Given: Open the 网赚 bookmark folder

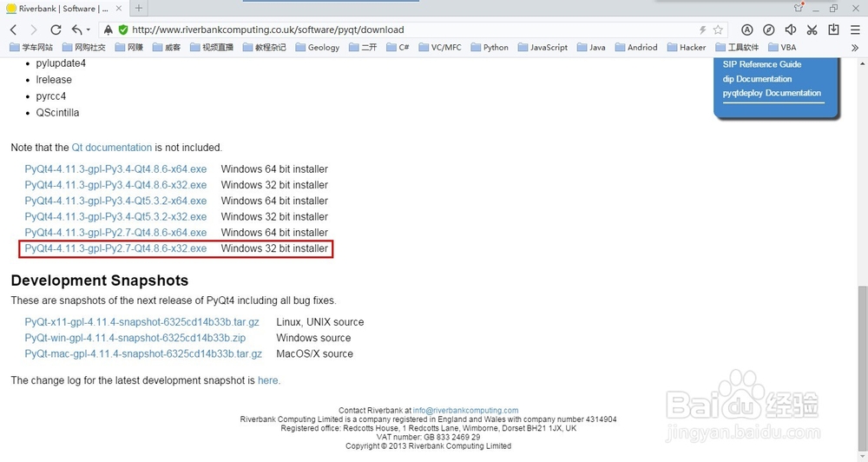Looking at the screenshot, I should click(129, 48).
